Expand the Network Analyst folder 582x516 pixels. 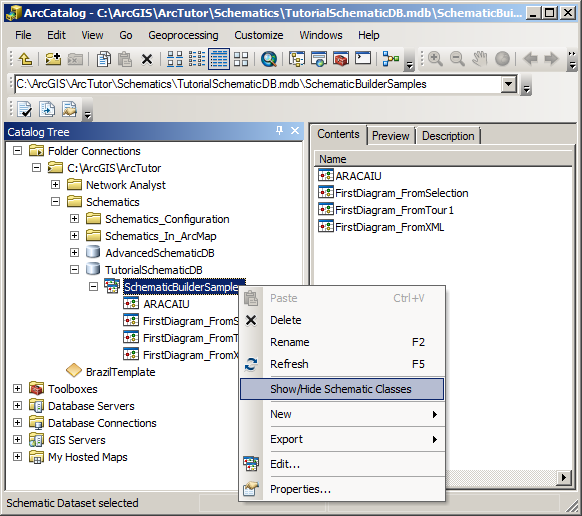pyautogui.click(x=56, y=184)
